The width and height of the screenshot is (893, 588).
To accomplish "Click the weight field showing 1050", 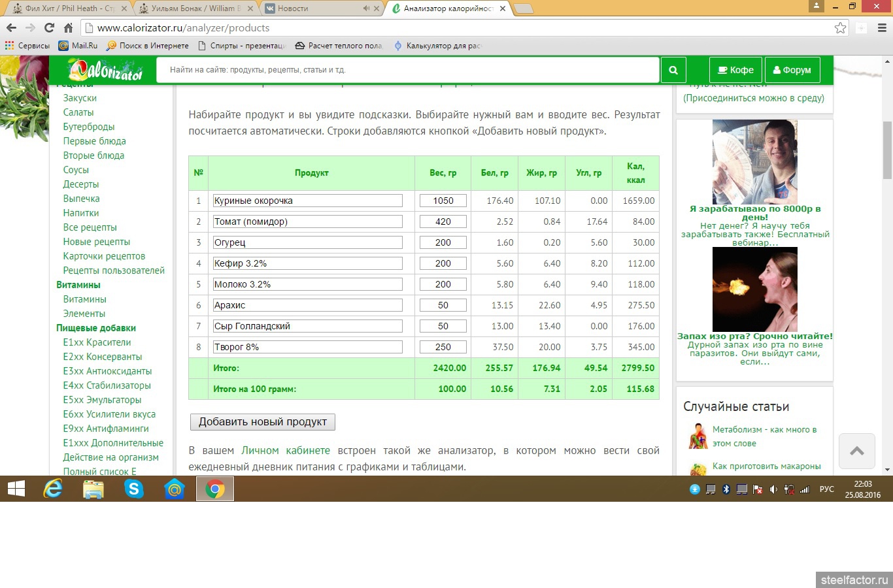I will [443, 201].
